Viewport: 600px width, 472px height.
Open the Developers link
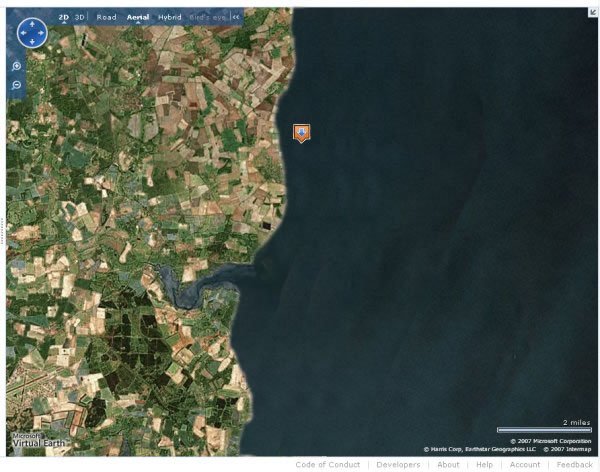click(398, 464)
